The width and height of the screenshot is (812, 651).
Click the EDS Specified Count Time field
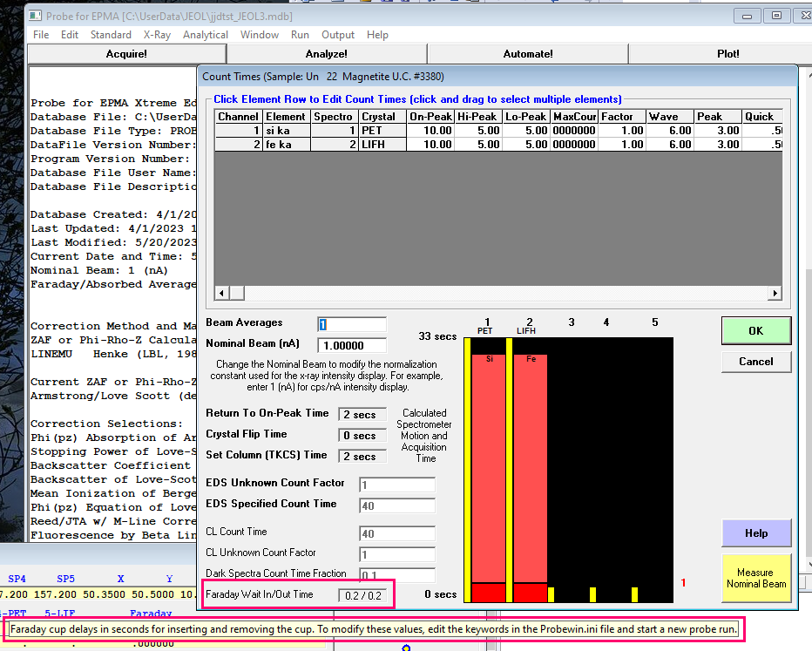click(x=396, y=505)
